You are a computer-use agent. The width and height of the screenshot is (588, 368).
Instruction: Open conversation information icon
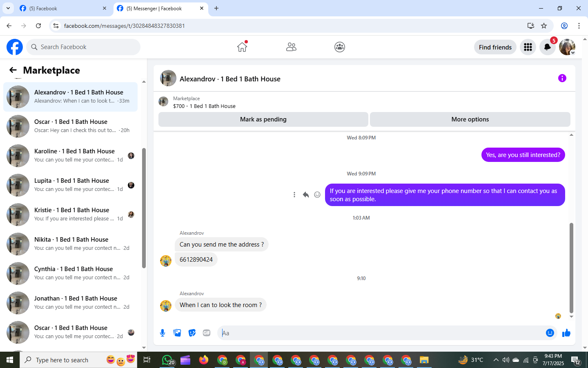(x=562, y=78)
